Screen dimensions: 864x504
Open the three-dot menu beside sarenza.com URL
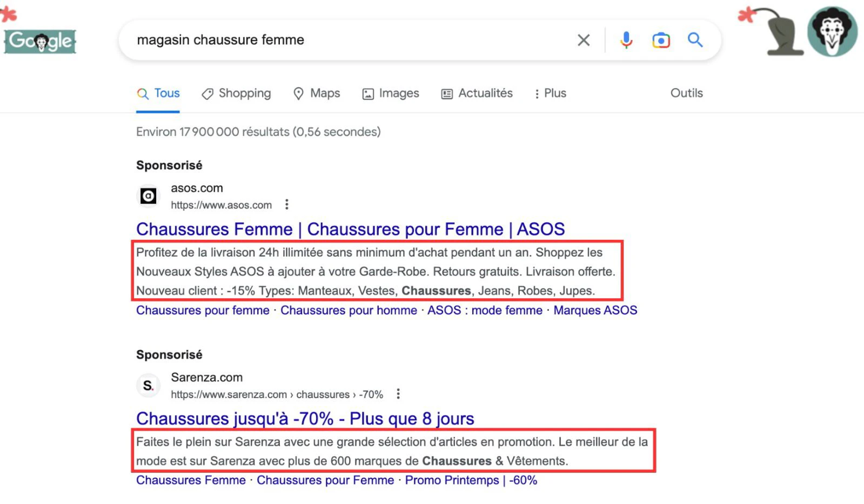pos(398,394)
